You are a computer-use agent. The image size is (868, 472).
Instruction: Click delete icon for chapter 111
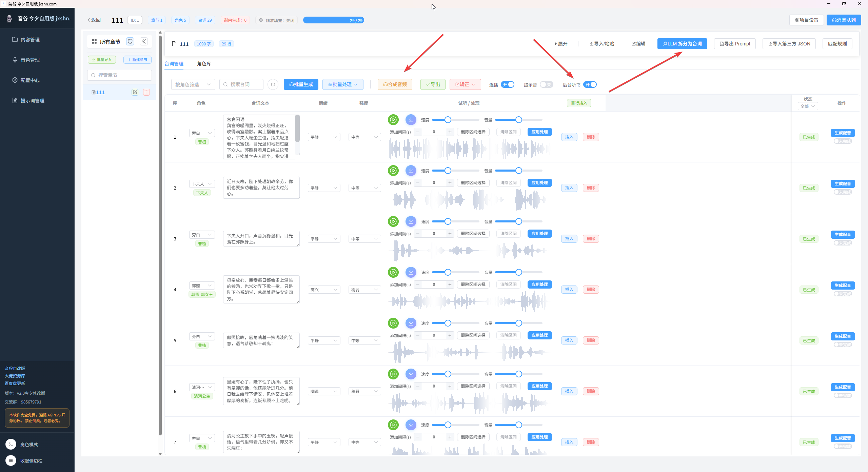(146, 92)
